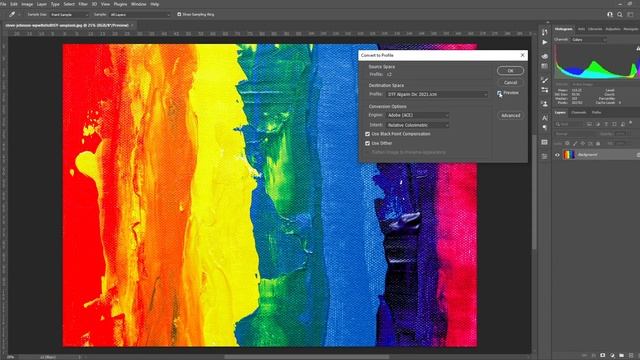Select the Histogram panel tab
Image resolution: width=640 pixels, height=360 pixels.
(x=563, y=29)
